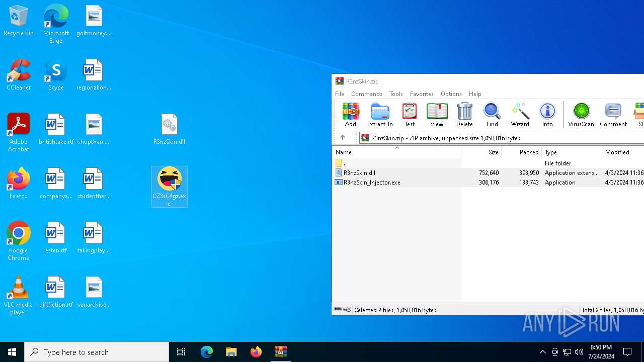644x362 pixels.
Task: Select the regionallon document
Action: coord(94,75)
